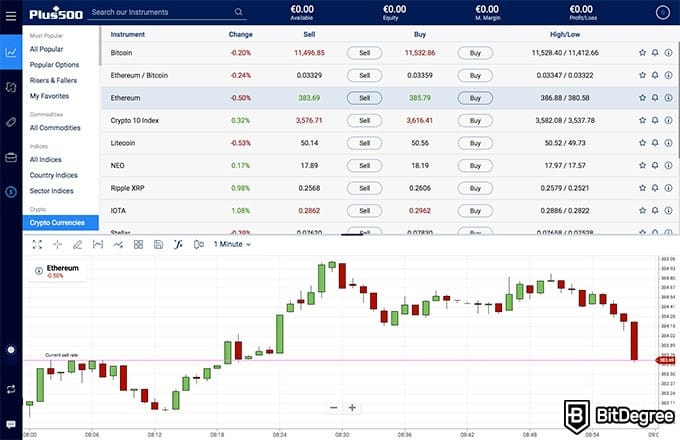The image size is (680, 440).
Task: Open Sector Indices category
Action: (x=51, y=191)
